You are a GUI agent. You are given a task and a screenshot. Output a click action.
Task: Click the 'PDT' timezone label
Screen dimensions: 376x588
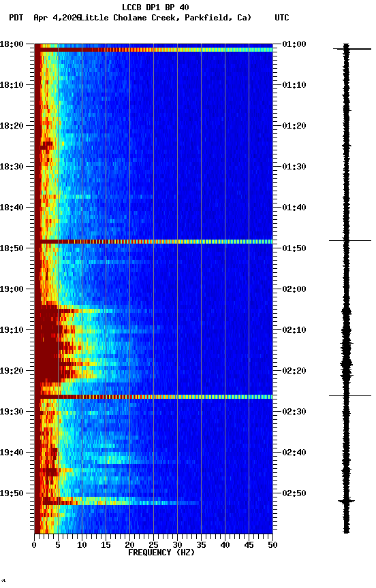[16, 18]
